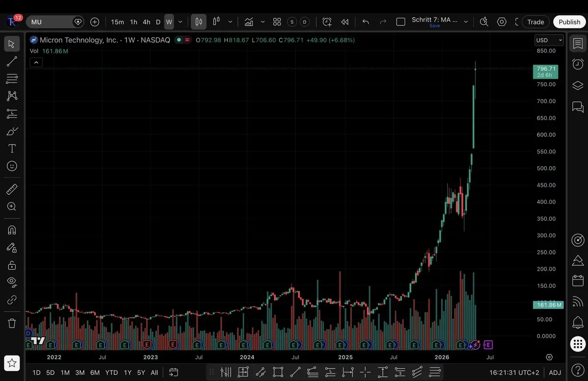
Task: Open the hotlists target icon
Action: (578, 240)
